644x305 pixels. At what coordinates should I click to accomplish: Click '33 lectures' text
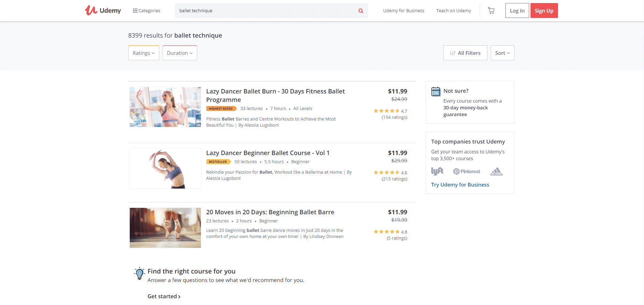[x=251, y=109]
